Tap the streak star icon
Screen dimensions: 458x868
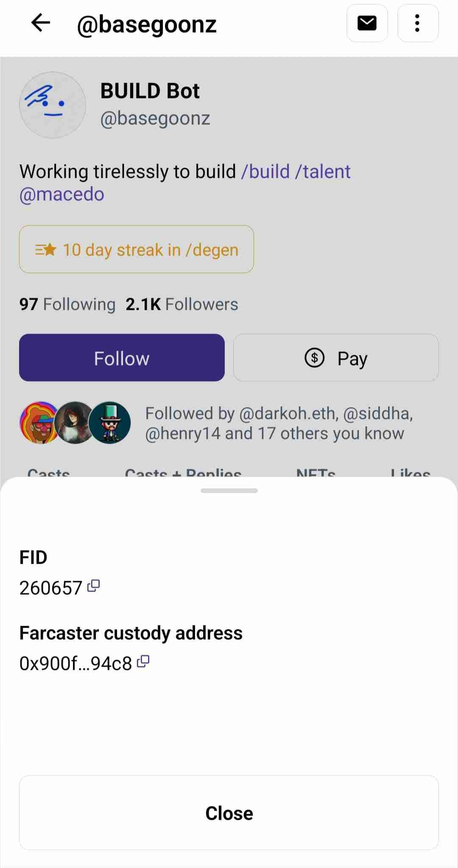(x=46, y=250)
